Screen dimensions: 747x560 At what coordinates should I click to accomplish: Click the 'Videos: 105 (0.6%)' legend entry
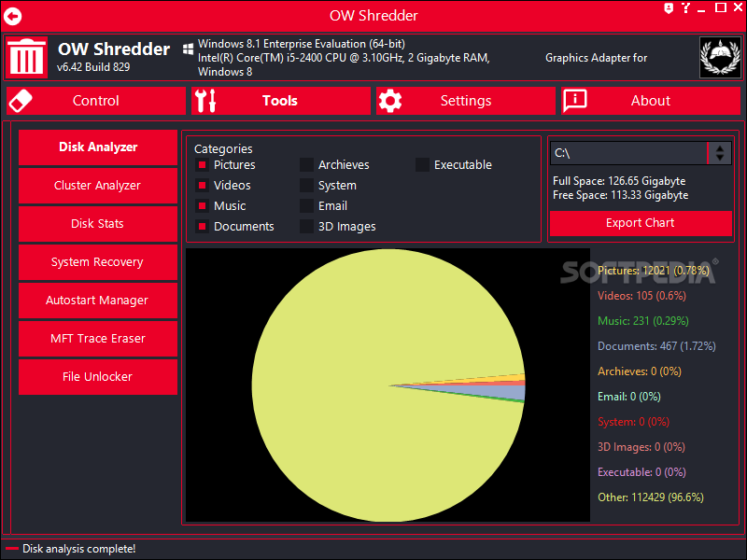coord(641,296)
